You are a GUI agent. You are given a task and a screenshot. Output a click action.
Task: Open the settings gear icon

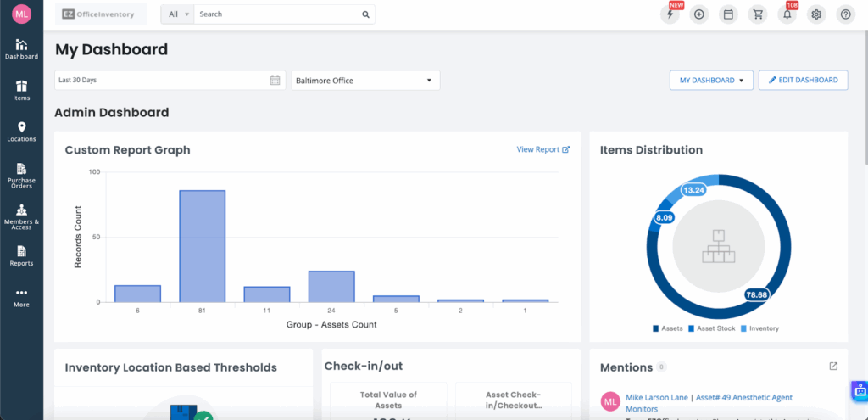(816, 14)
